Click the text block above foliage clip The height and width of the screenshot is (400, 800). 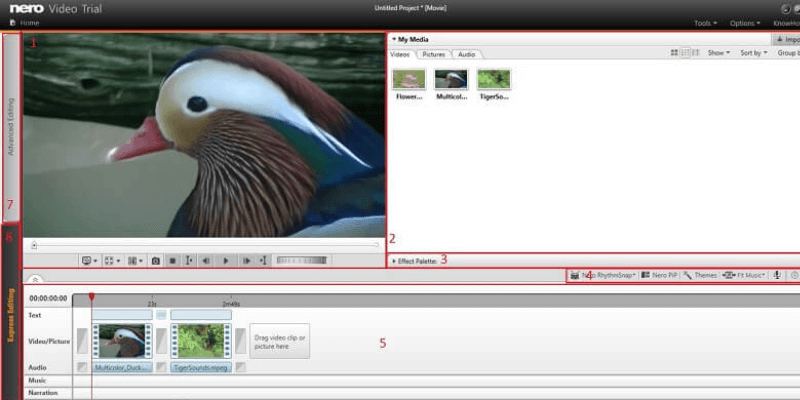(x=201, y=315)
